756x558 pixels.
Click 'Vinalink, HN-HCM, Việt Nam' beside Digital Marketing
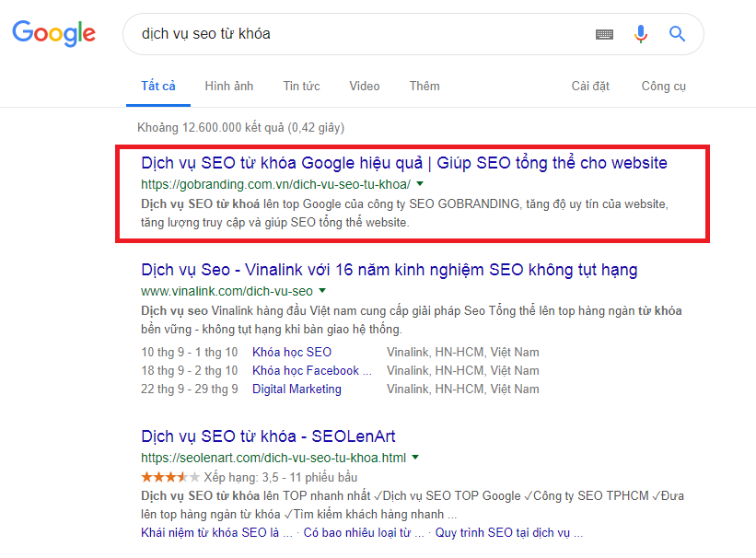[x=463, y=389]
